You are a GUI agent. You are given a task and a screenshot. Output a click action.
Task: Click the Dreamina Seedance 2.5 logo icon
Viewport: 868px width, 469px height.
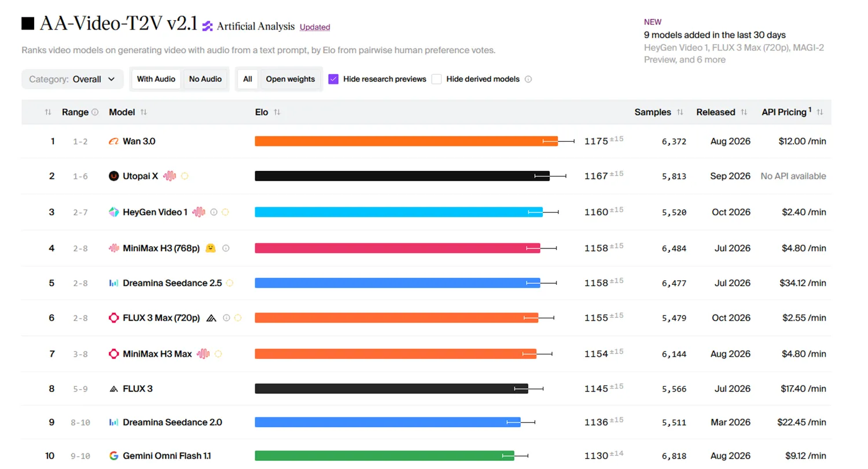[x=114, y=283]
